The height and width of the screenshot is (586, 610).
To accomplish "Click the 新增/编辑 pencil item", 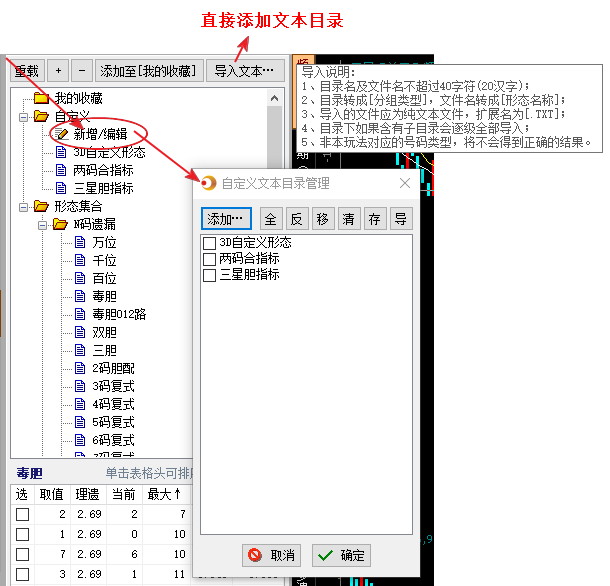I will coord(100,134).
